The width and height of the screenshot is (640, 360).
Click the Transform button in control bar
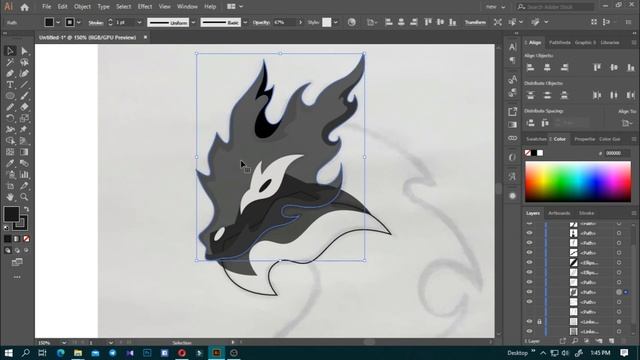[476, 22]
